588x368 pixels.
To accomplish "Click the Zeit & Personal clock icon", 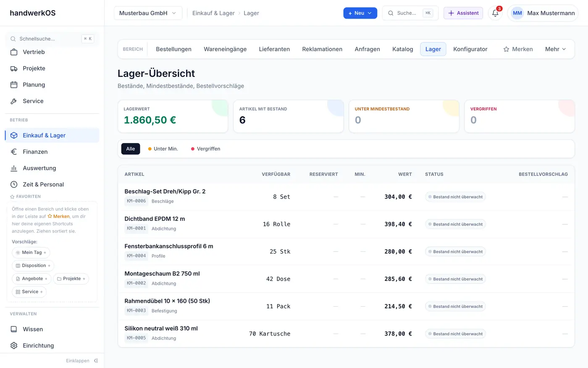I will 14,185.
